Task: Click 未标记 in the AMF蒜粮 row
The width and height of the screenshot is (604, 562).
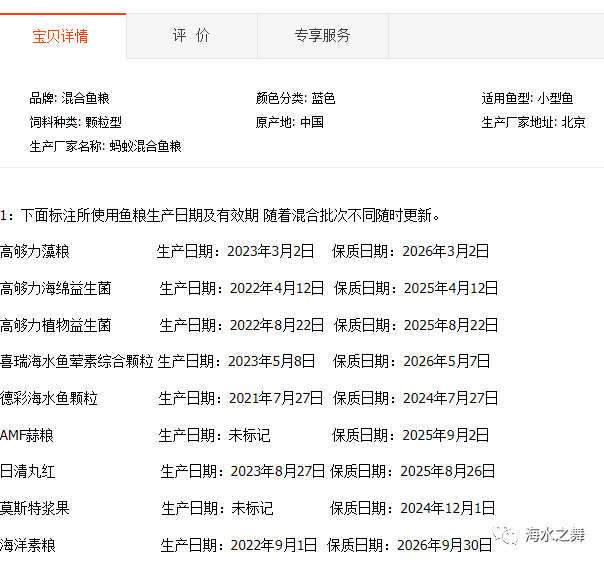Action: point(250,435)
